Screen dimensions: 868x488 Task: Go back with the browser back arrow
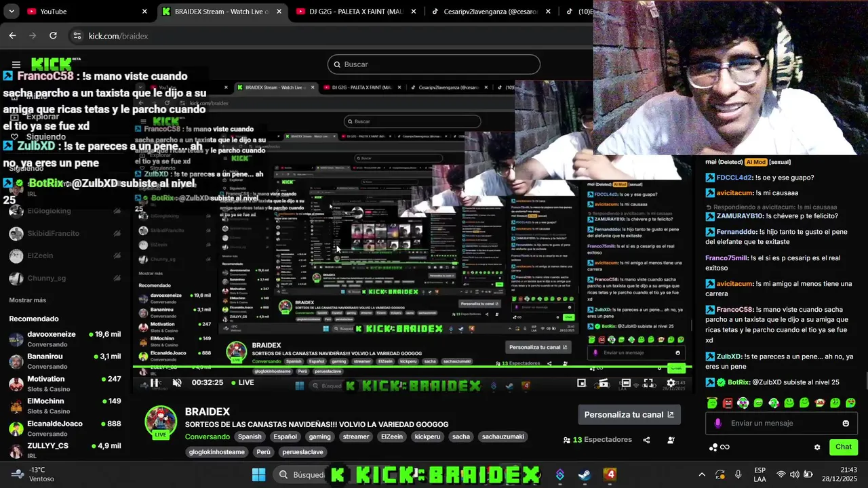(12, 36)
